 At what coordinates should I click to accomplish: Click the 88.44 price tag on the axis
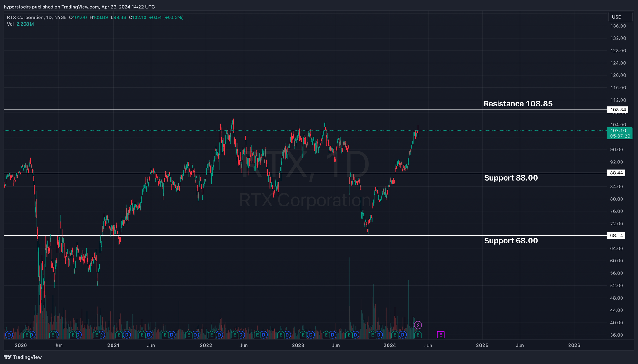(x=616, y=173)
